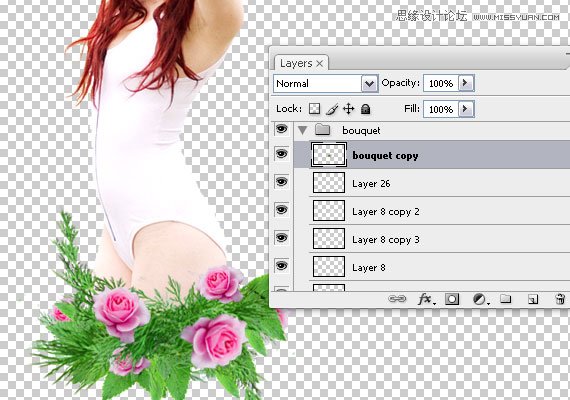Open the layer style fx menu

(426, 299)
